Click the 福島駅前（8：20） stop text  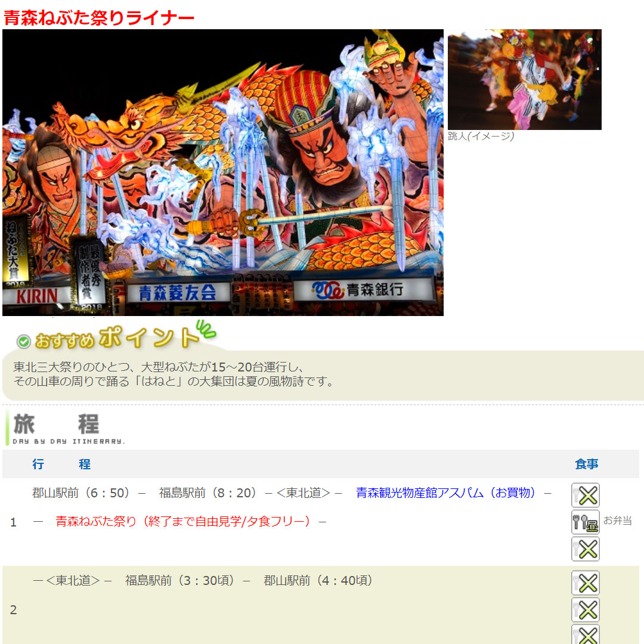(208, 493)
